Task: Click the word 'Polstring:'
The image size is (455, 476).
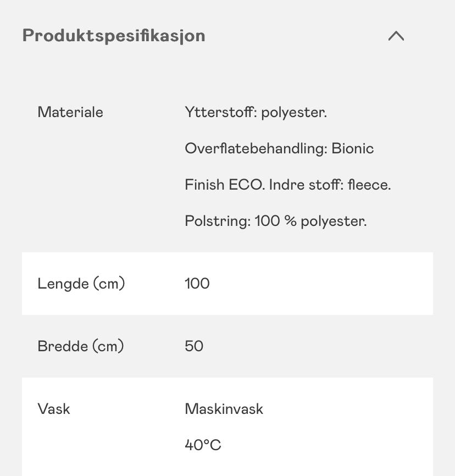Action: (x=218, y=221)
